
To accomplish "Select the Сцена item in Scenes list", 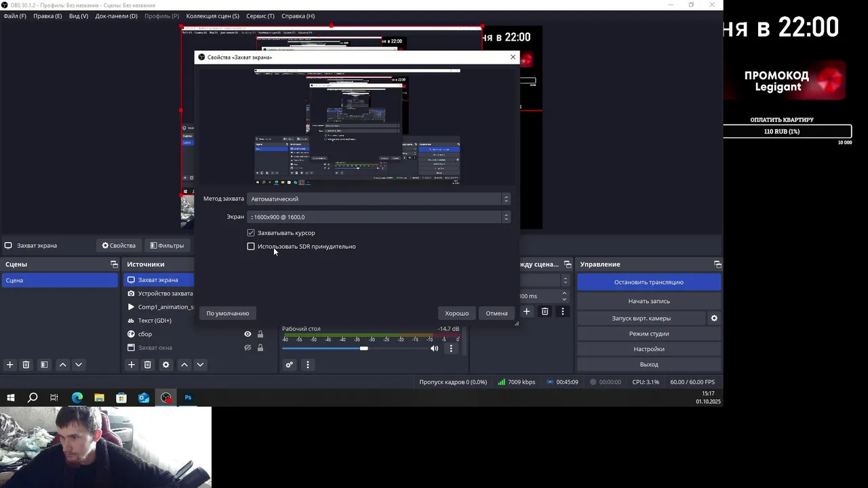I will pos(60,280).
